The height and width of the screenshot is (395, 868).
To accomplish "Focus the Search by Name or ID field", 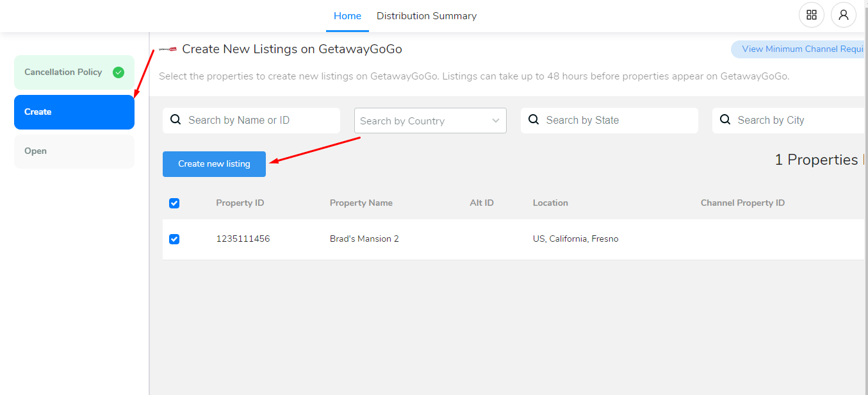I will point(251,121).
